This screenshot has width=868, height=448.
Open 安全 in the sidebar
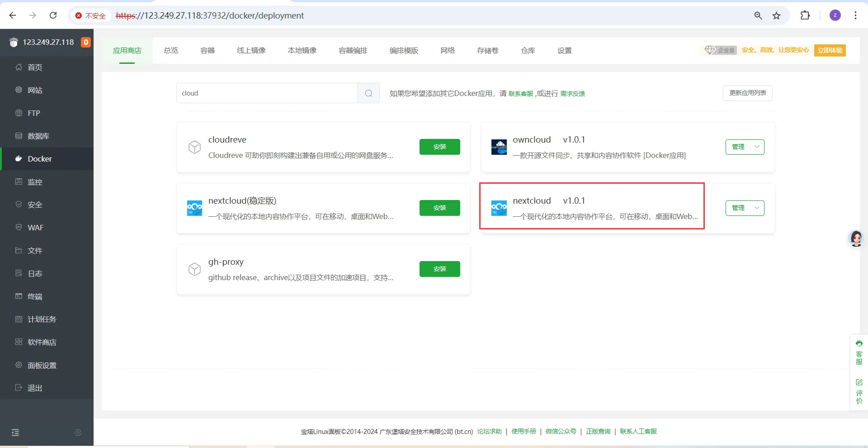47,205
